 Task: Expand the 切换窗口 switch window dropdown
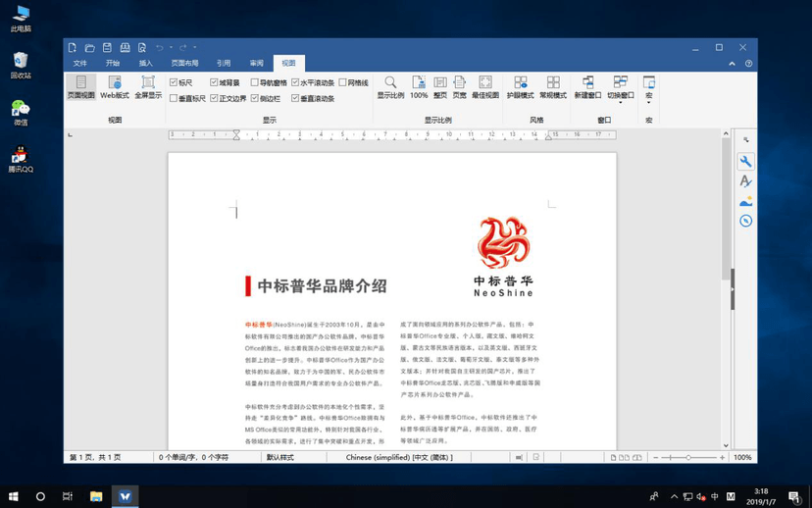point(621,103)
